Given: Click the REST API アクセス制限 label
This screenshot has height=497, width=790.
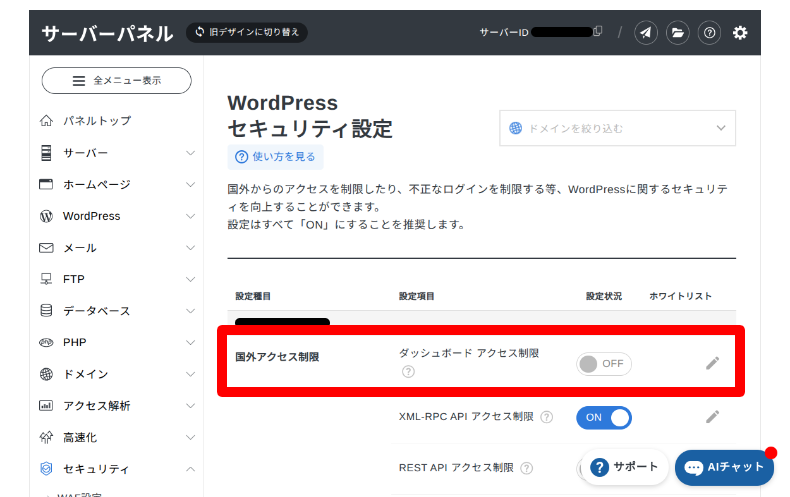Looking at the screenshot, I should [x=456, y=468].
